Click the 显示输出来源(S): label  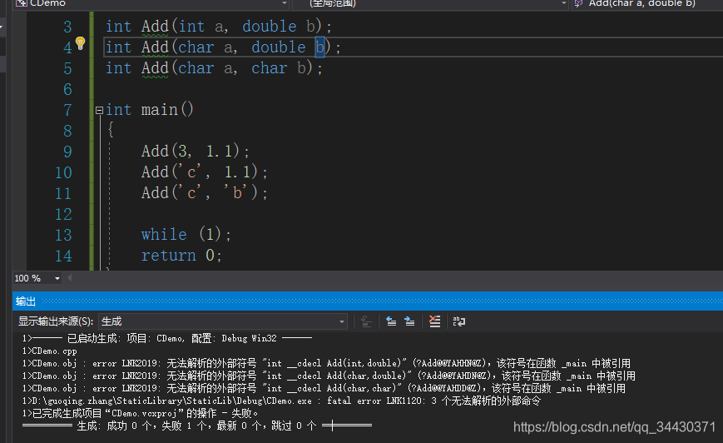click(56, 321)
